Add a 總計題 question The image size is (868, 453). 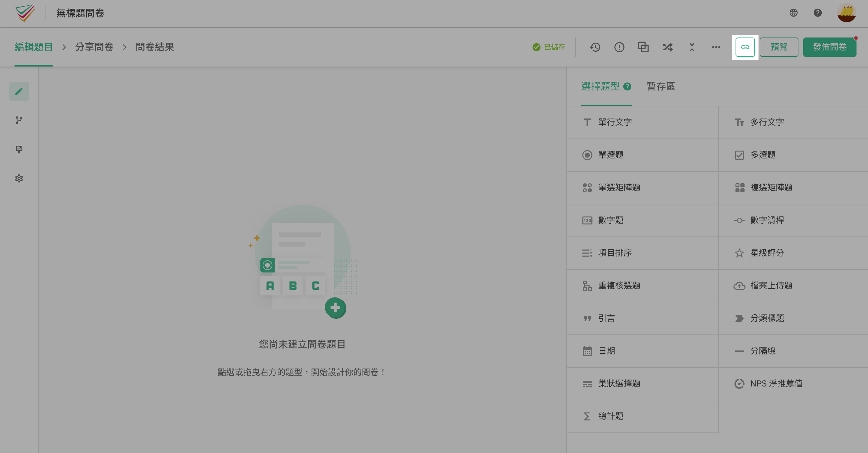642,416
